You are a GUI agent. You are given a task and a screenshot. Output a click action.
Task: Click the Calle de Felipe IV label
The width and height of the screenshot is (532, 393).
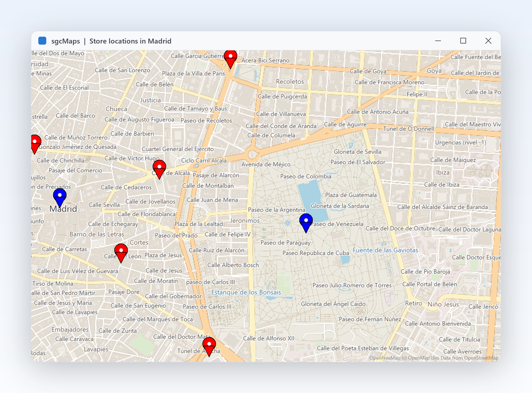[x=227, y=234]
